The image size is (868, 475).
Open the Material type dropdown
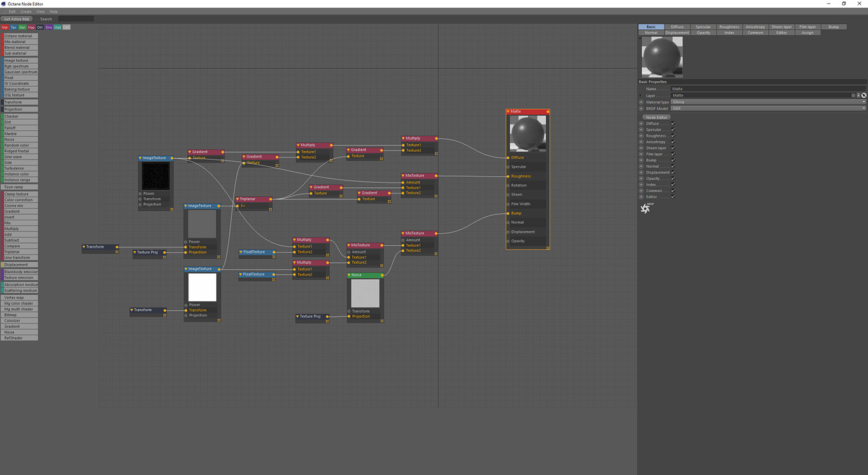click(768, 102)
